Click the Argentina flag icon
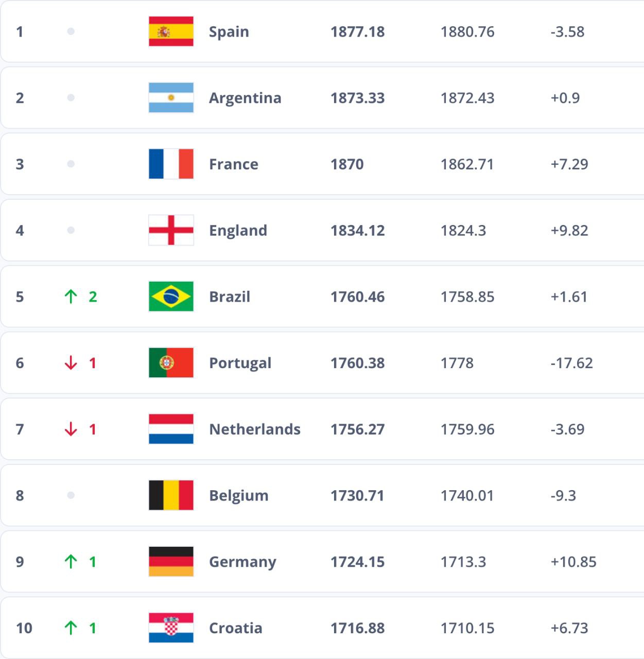The height and width of the screenshot is (659, 644). coord(171,98)
